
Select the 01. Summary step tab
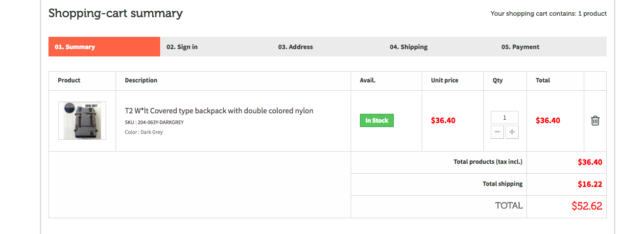pos(104,47)
